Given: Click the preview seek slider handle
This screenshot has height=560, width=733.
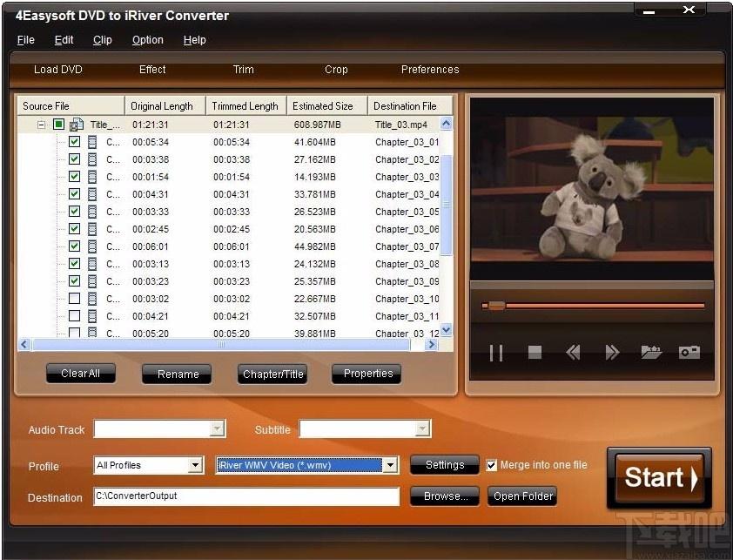Looking at the screenshot, I should pyautogui.click(x=496, y=306).
